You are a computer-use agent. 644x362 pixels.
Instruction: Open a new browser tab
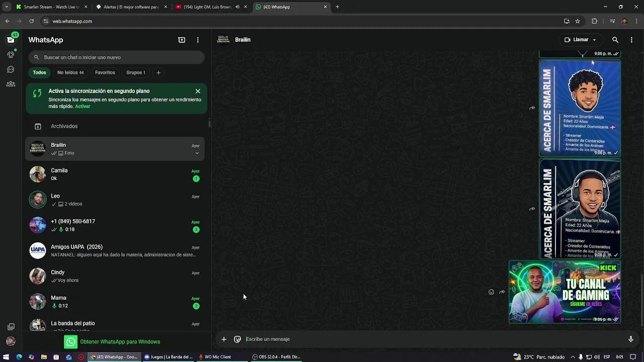tap(337, 7)
